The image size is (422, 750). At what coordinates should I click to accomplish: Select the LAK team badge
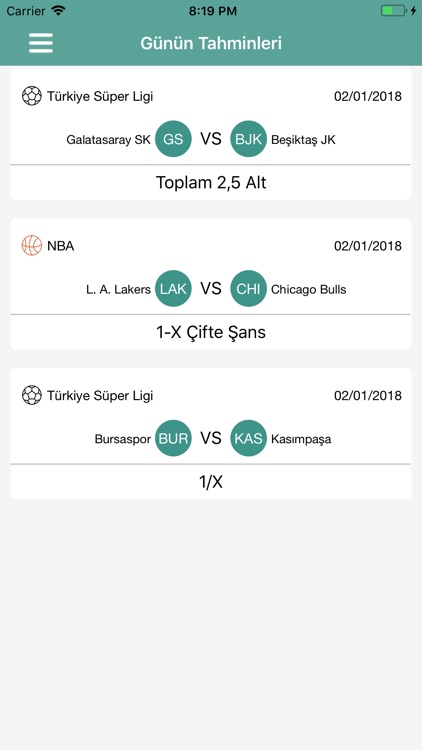point(173,289)
